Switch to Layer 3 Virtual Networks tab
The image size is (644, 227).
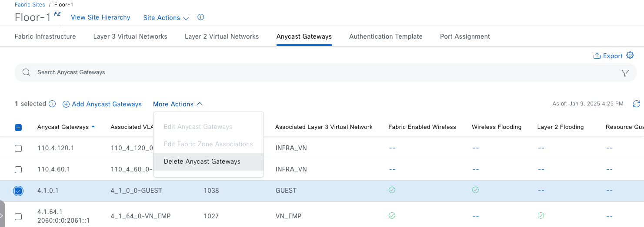tap(130, 36)
